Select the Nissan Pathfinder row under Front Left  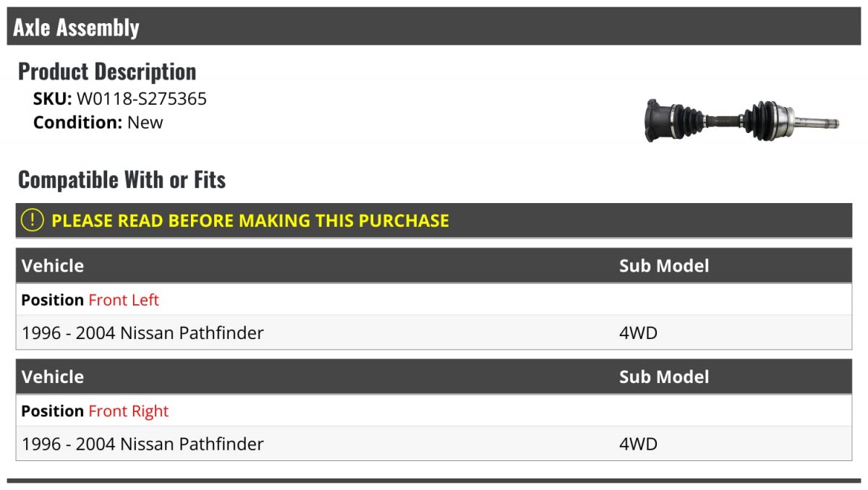(143, 333)
